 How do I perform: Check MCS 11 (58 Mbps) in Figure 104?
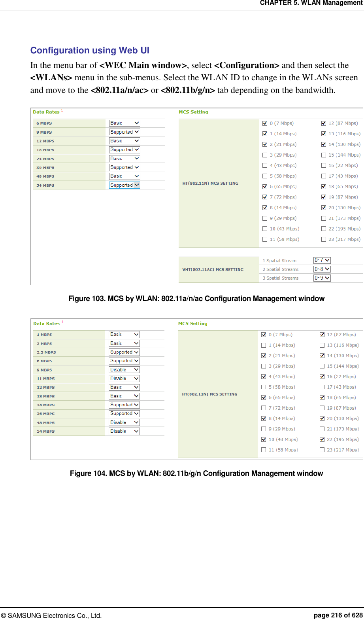pyautogui.click(x=264, y=450)
